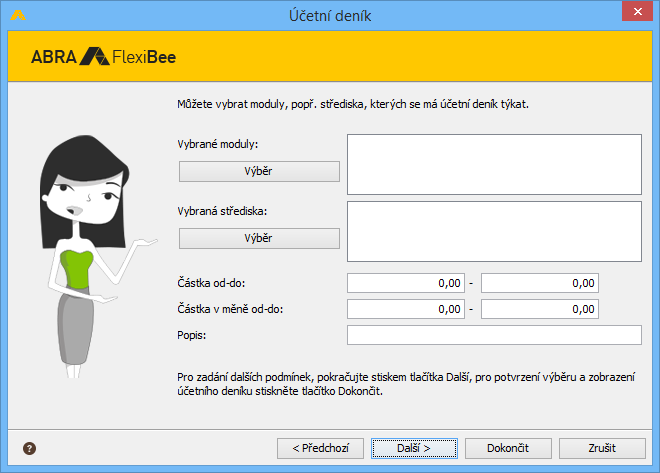Focus the Částka od-do second amount field

click(540, 283)
